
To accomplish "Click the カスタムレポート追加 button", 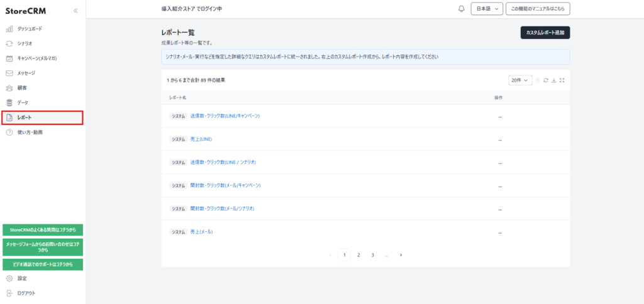I will pos(545,32).
